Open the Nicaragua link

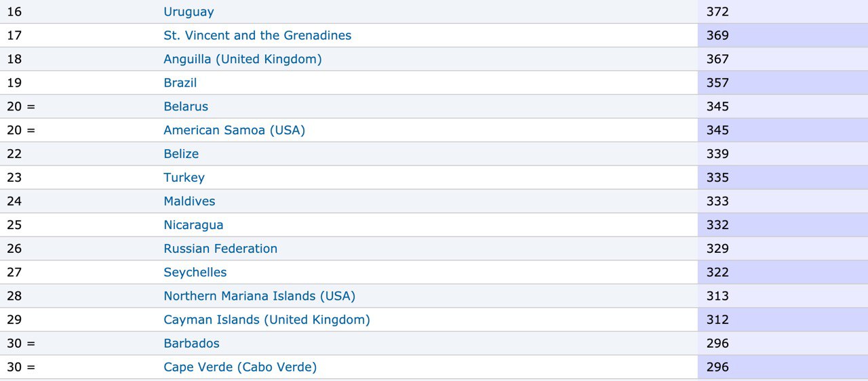tap(193, 225)
